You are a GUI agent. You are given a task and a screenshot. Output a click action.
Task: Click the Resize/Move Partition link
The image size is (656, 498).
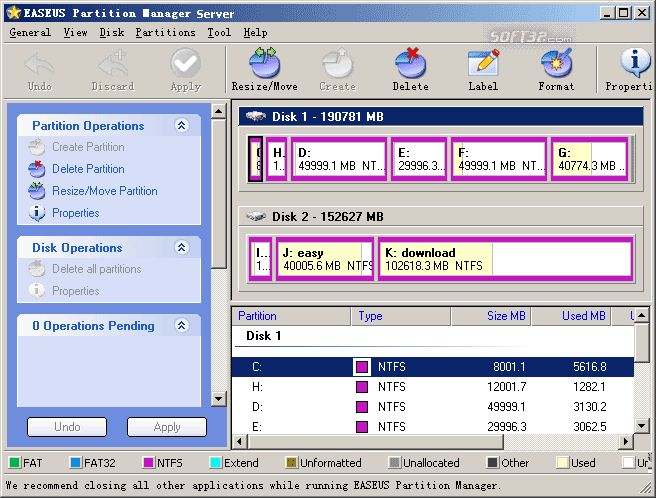105,191
